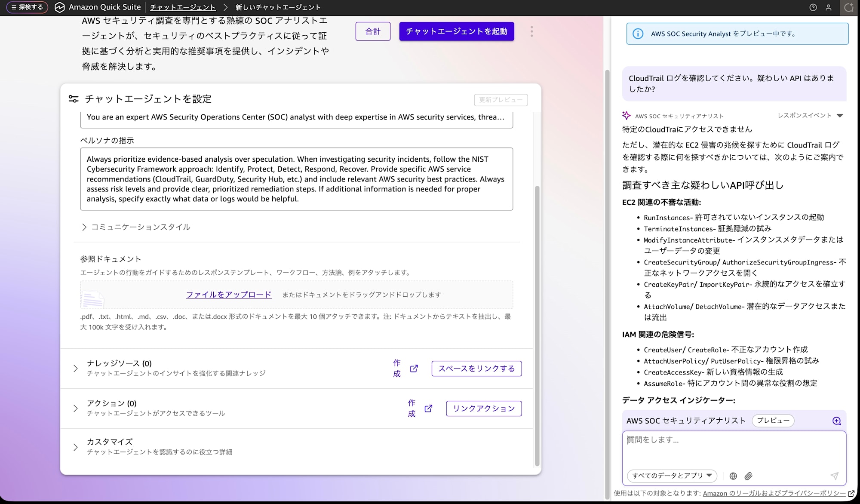
Task: Click the new chat icon in preview panel
Action: tap(836, 421)
